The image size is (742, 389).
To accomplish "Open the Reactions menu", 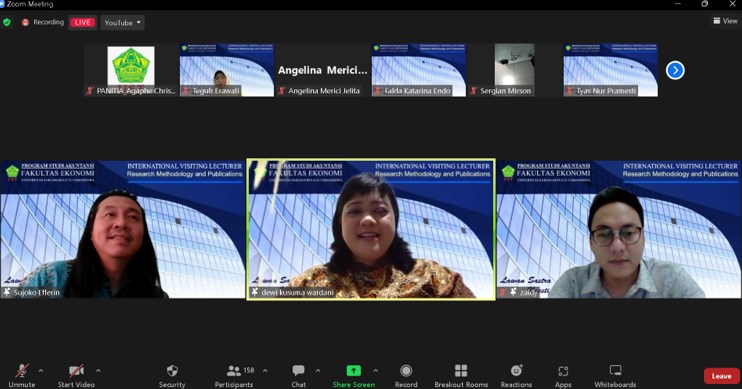I will coord(516,376).
